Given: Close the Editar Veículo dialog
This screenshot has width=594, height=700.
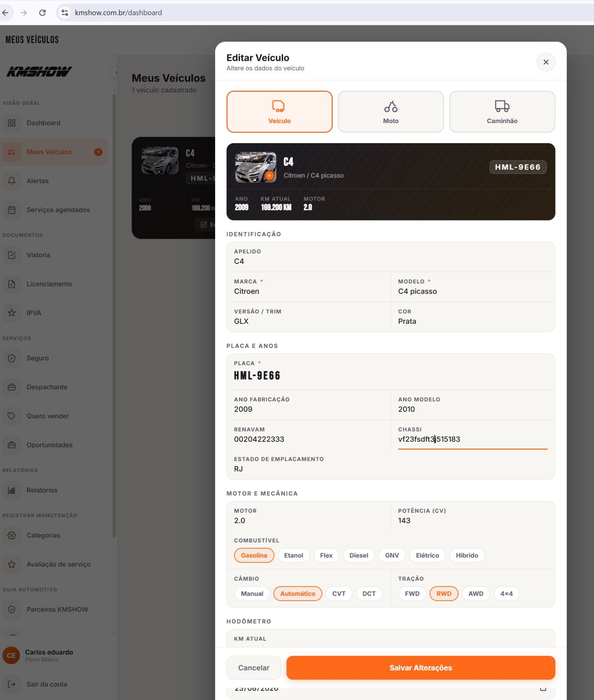Looking at the screenshot, I should [x=546, y=62].
